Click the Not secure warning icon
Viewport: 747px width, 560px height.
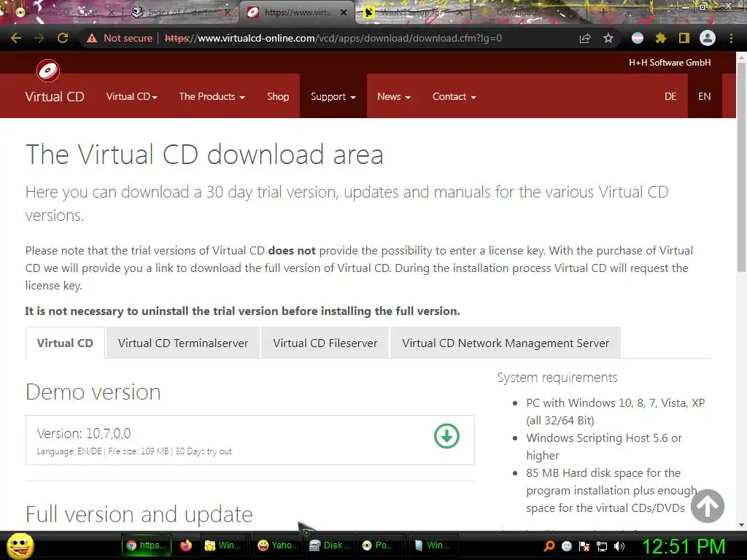(x=92, y=38)
